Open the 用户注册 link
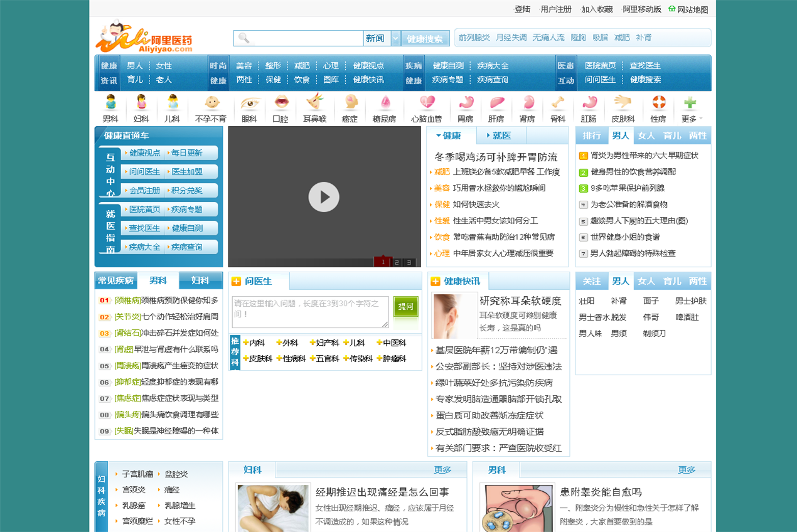Viewport: 797px width, 532px height. click(x=556, y=9)
